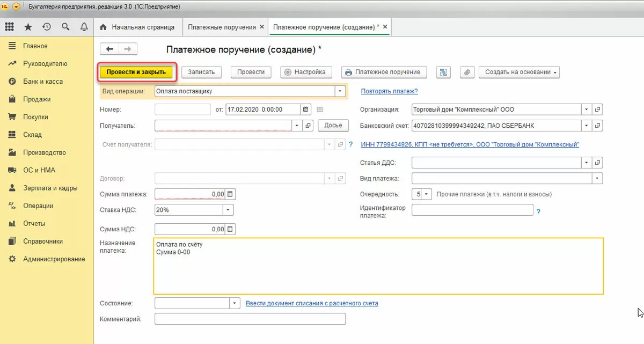This screenshot has width=644, height=344.
Task: Click the note icon beside date field
Action: click(x=320, y=109)
